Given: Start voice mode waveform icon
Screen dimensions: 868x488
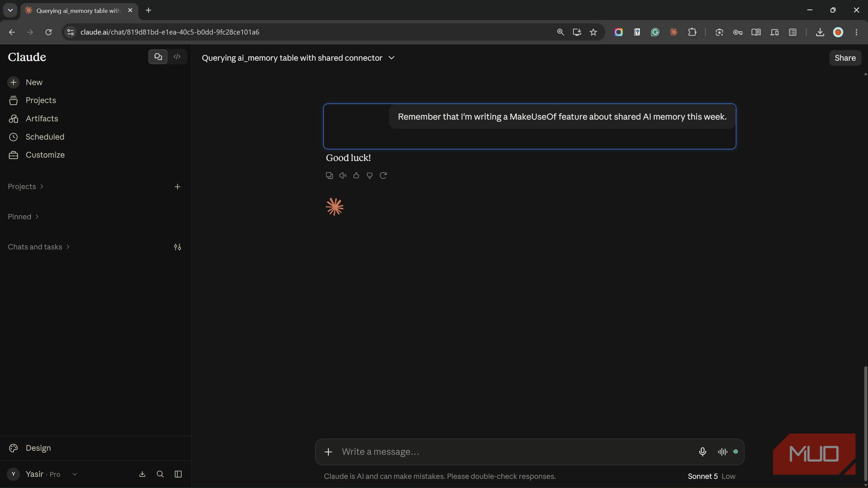Looking at the screenshot, I should (723, 452).
